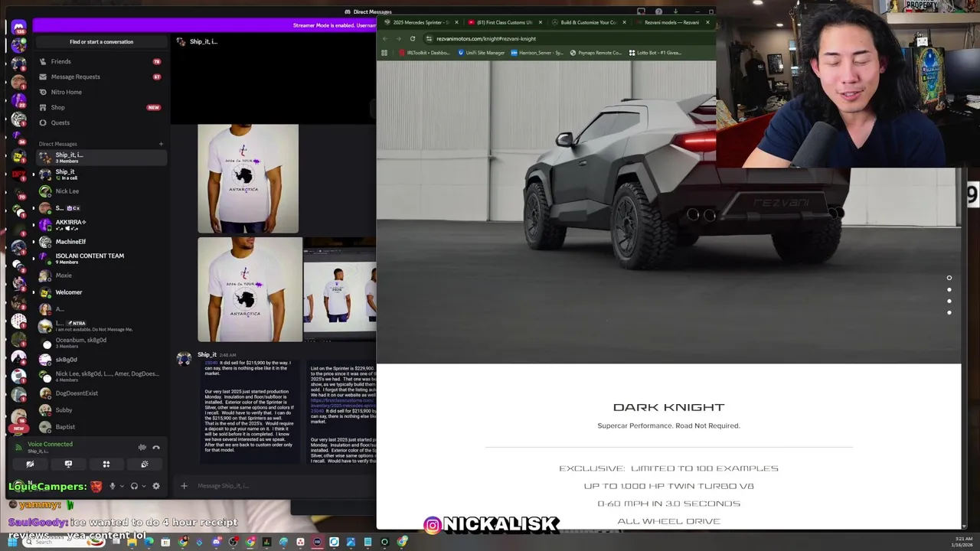Open the sk8g0d direct message
980x551 pixels.
tap(101, 360)
